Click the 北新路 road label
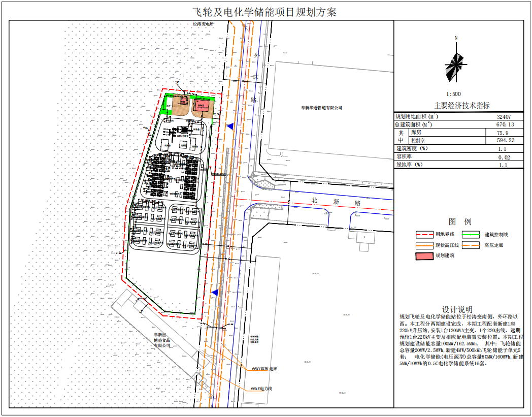Screen dimensions: 532x417 click(336, 202)
